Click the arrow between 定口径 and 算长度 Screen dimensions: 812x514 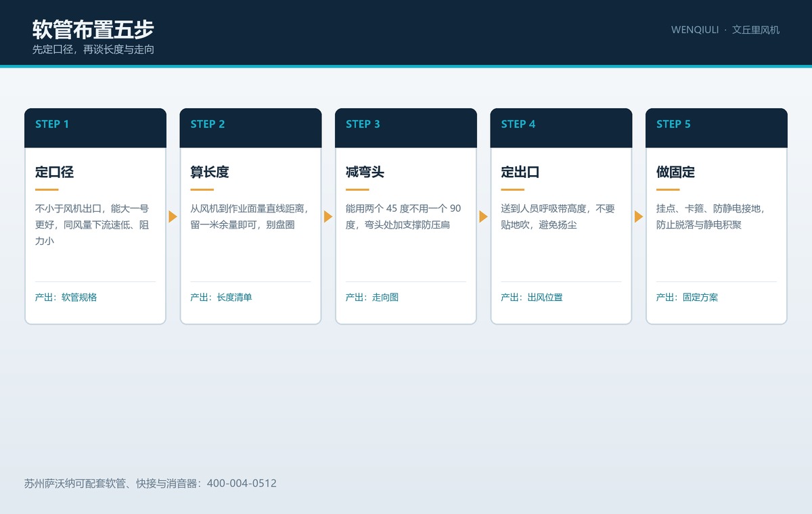173,216
